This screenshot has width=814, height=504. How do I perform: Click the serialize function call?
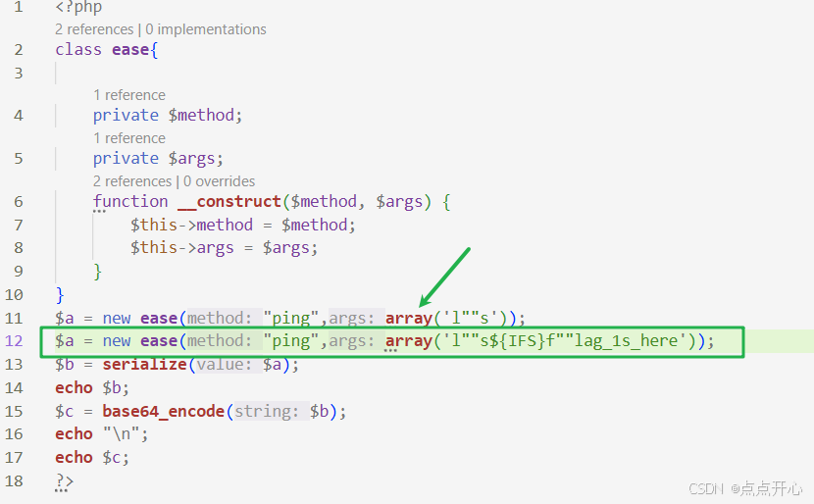[x=144, y=365]
